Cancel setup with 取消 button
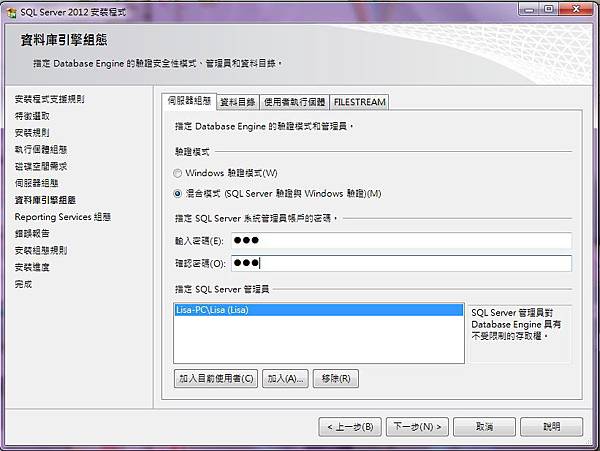This screenshot has width=600, height=451. 484,427
